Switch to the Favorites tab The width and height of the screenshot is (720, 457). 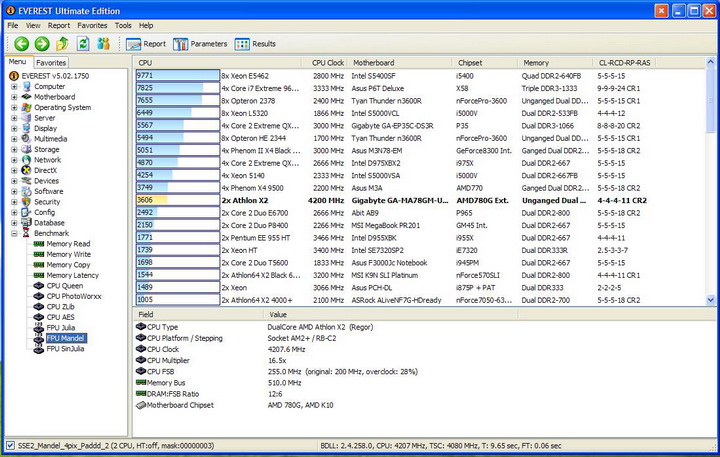51,62
